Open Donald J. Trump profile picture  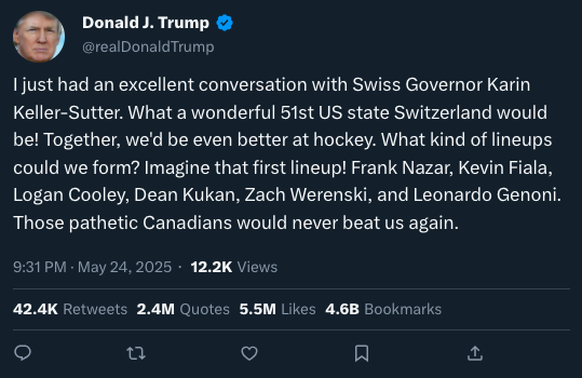[x=39, y=36]
